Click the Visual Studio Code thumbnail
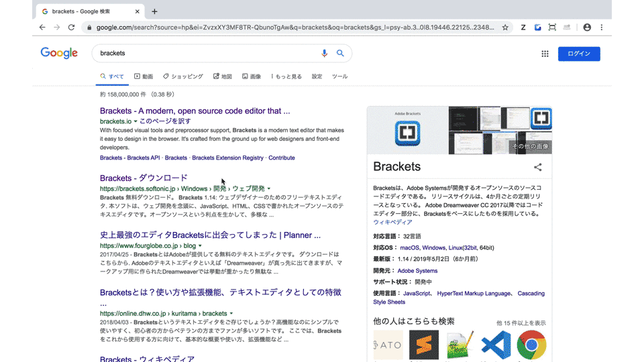 pos(496,345)
